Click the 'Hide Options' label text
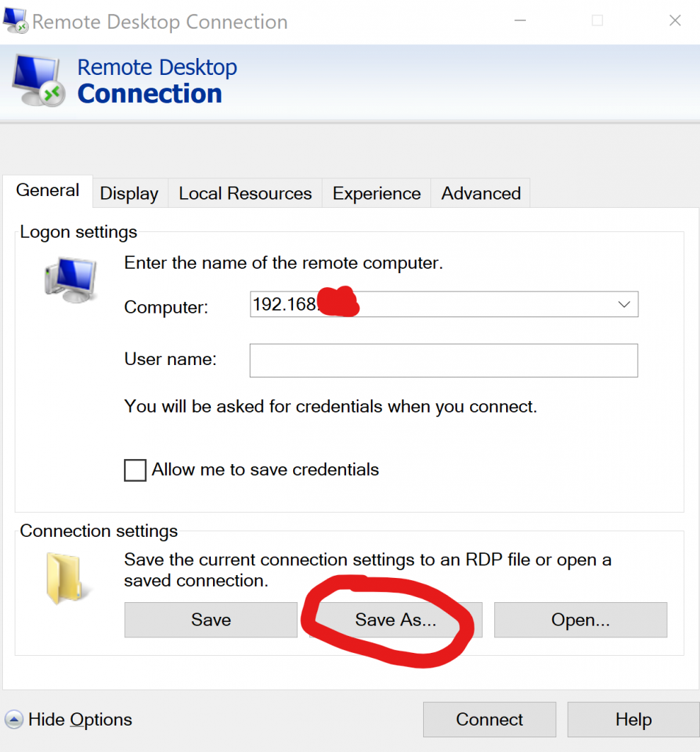This screenshot has height=752, width=700. pos(80,720)
